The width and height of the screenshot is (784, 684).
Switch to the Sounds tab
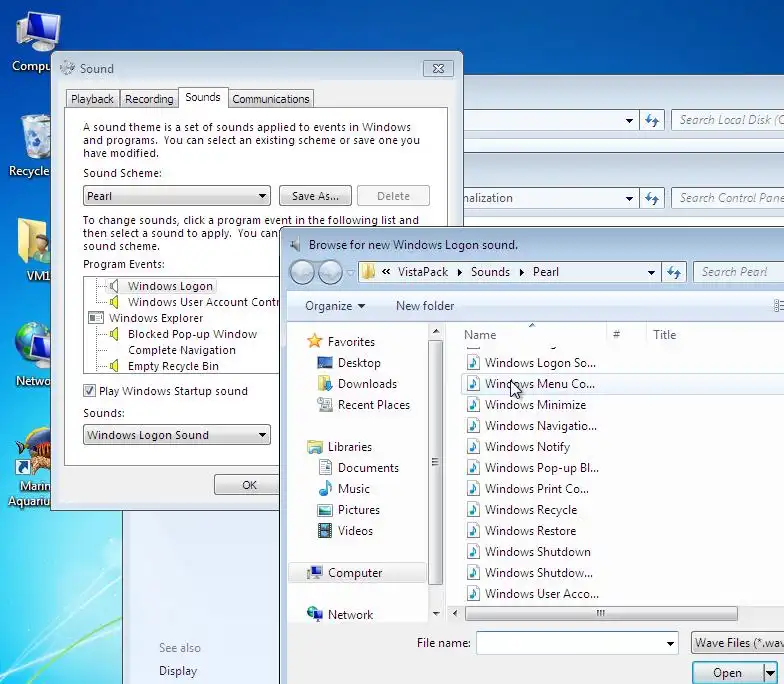coord(203,97)
